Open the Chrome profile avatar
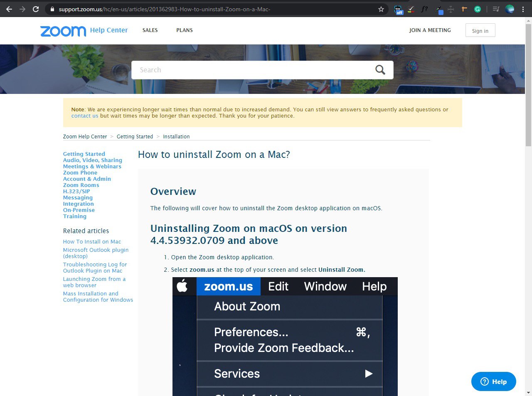Viewport: 532px width, 396px height. [510, 9]
